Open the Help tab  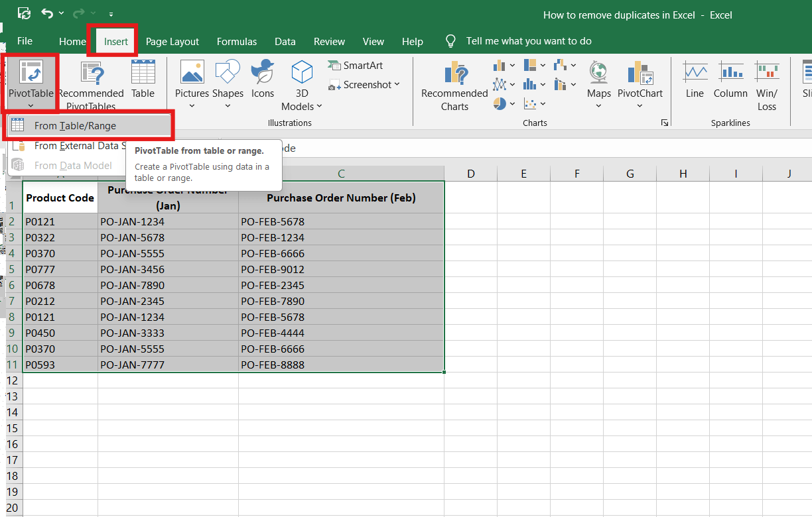[x=413, y=41]
